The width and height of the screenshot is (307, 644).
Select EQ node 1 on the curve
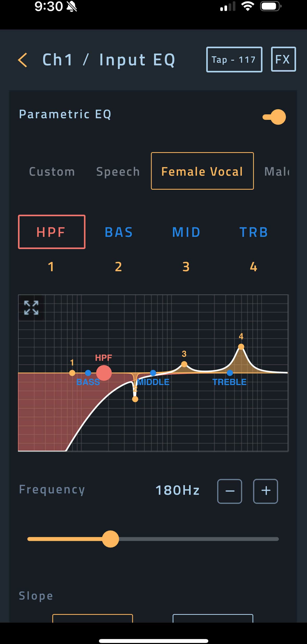coord(72,373)
